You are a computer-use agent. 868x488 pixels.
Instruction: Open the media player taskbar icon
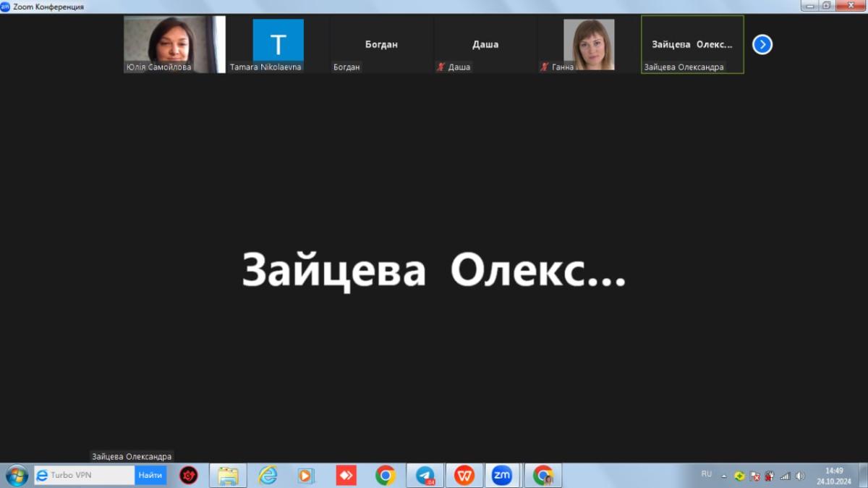point(306,476)
